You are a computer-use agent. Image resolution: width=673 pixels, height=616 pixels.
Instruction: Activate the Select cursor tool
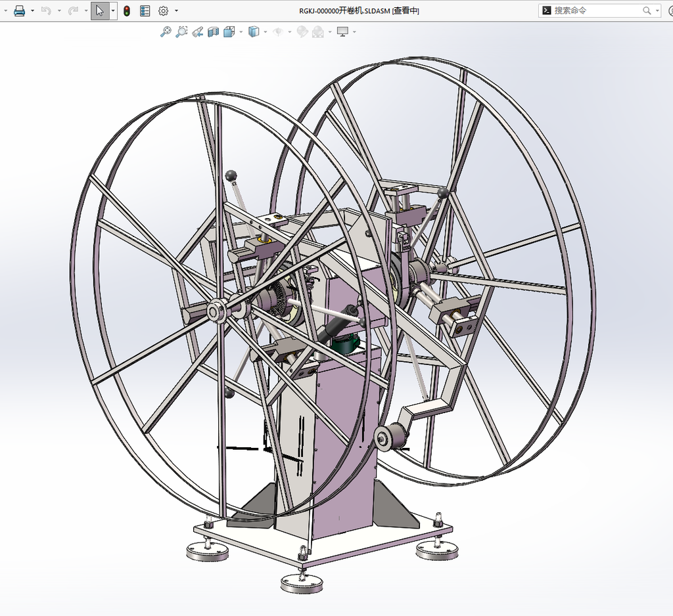click(100, 11)
